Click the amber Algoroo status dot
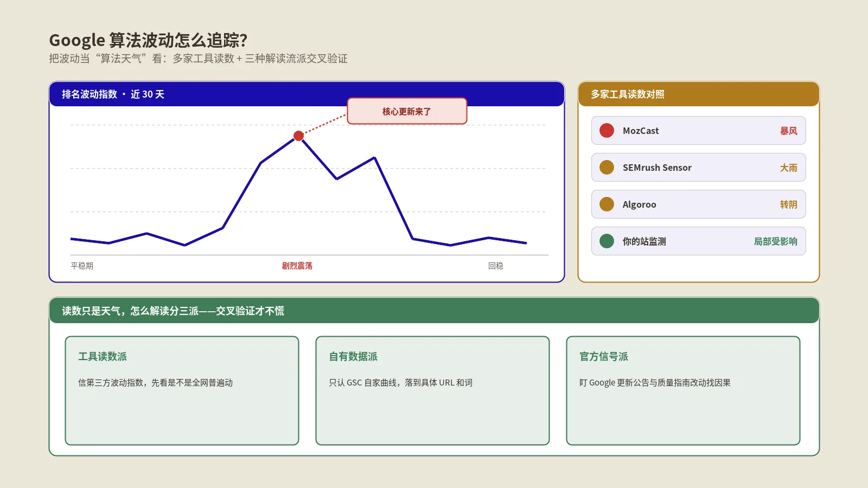The width and height of the screenshot is (868, 488). [607, 204]
